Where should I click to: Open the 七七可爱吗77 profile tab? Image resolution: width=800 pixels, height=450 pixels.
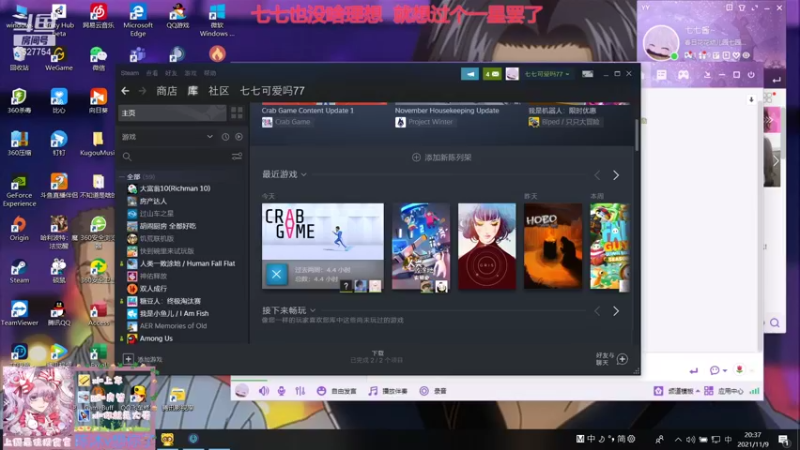point(272,91)
